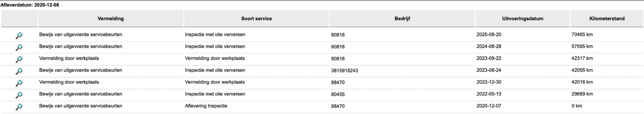Image resolution: width=644 pixels, height=114 pixels.
Task: Click the Vermelding column header
Action: pyautogui.click(x=111, y=19)
